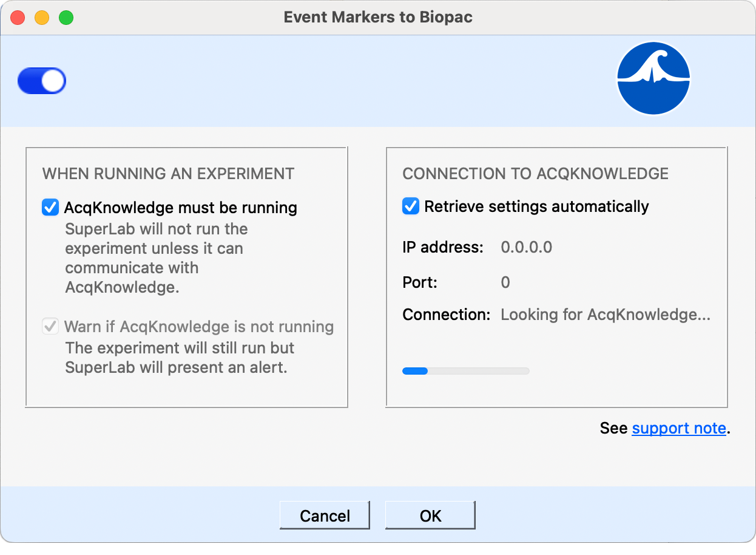Confirm settings with the OK button
The image size is (756, 555).
pos(430,515)
